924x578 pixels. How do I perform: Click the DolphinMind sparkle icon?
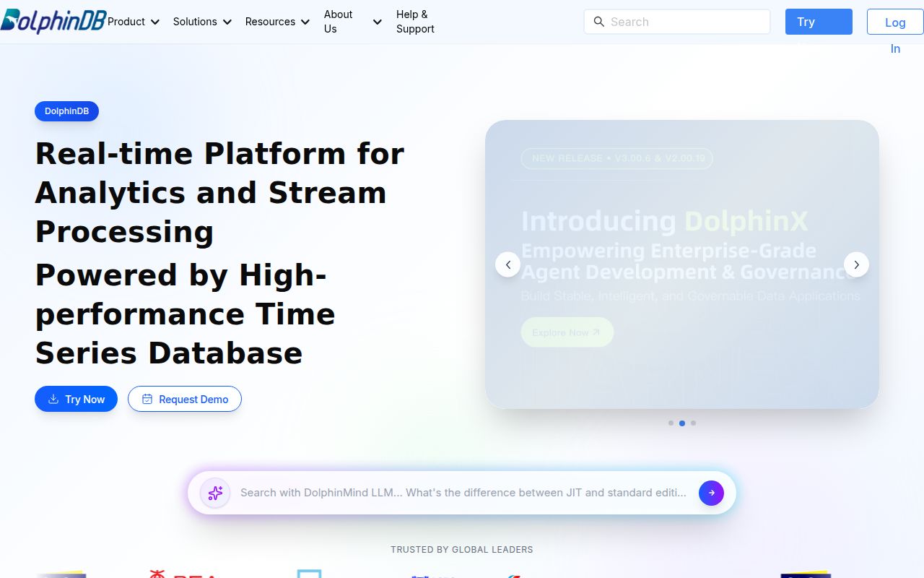click(215, 493)
